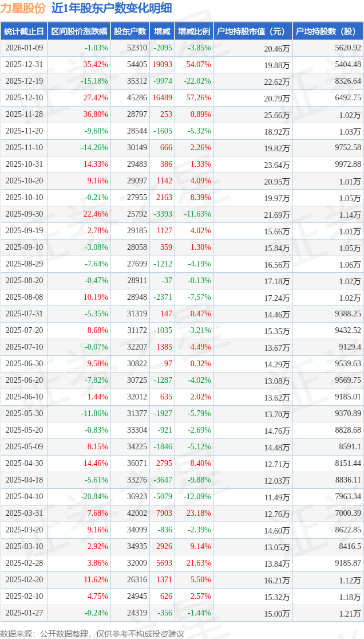Select the 2025-01-27 date cell
This screenshot has width=364, height=639.
[x=24, y=613]
